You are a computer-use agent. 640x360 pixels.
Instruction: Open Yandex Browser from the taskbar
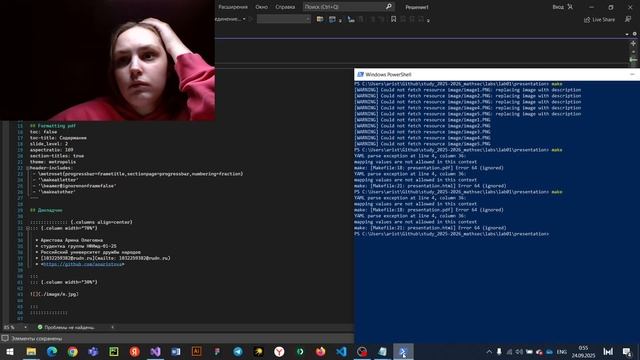279,351
